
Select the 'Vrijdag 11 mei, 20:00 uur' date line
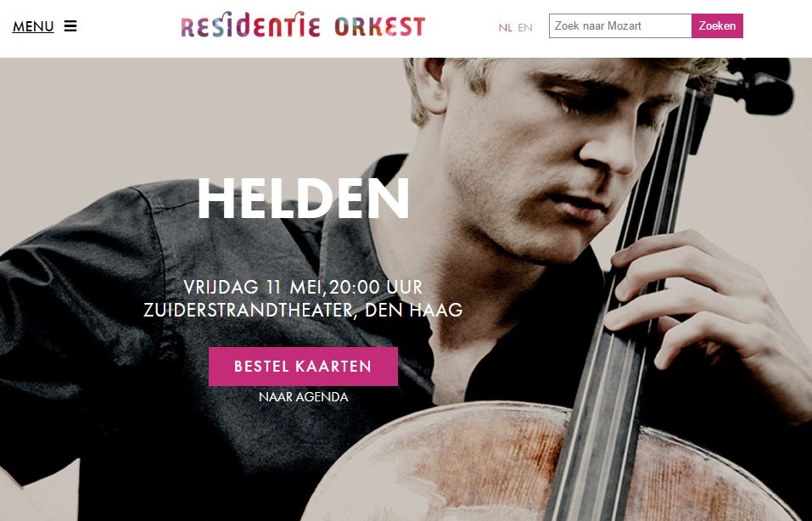(303, 287)
